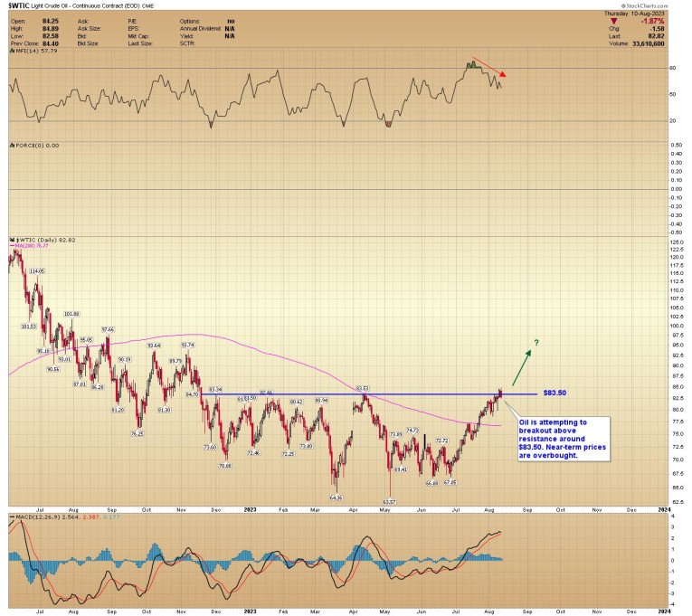
Task: Click the Volume value 33,610,600
Action: [648, 43]
